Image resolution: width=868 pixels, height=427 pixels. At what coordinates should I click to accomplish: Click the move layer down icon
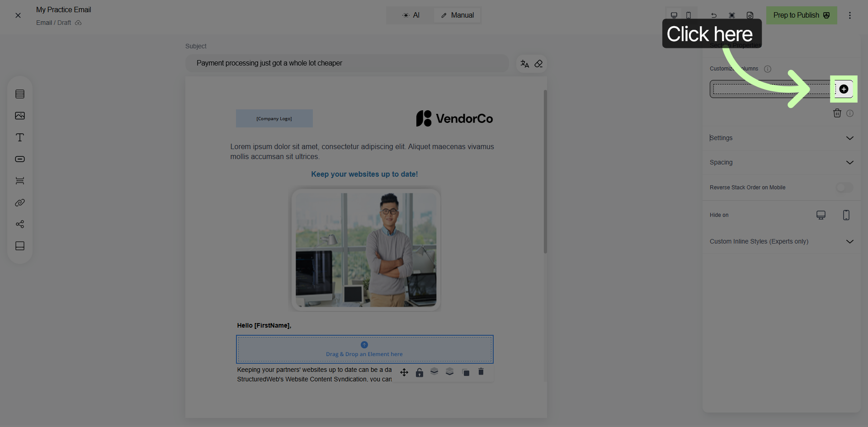click(449, 371)
